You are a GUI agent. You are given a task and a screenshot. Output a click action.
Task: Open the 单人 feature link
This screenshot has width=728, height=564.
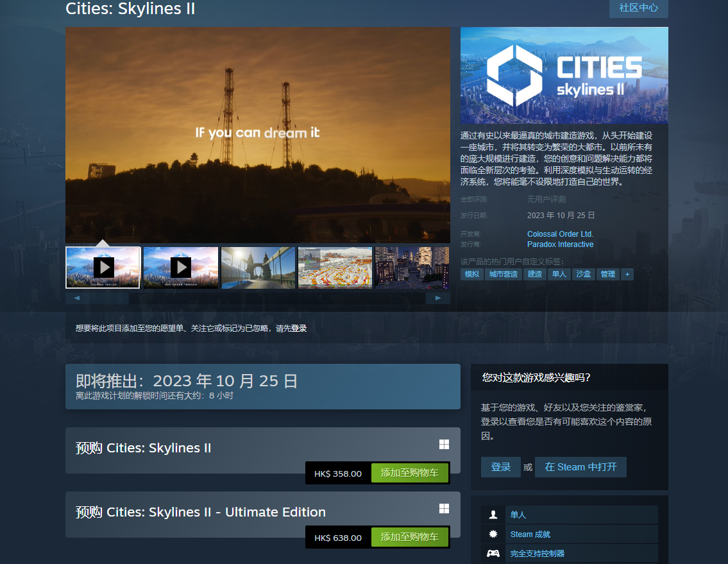pos(518,515)
